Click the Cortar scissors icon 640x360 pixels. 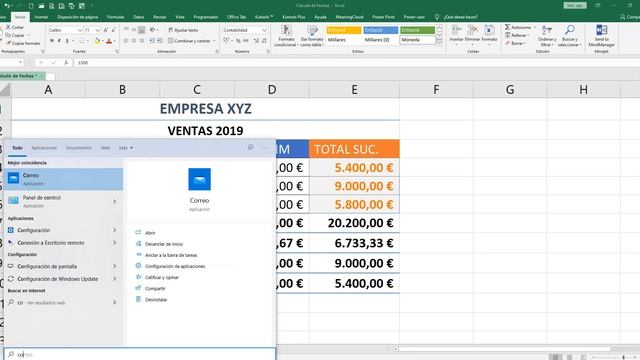pos(8,27)
